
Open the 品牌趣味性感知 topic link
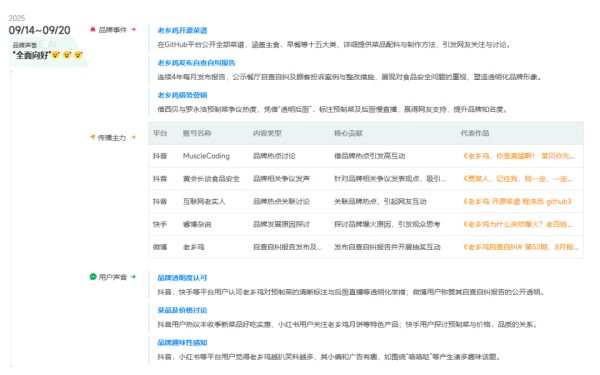(182, 342)
